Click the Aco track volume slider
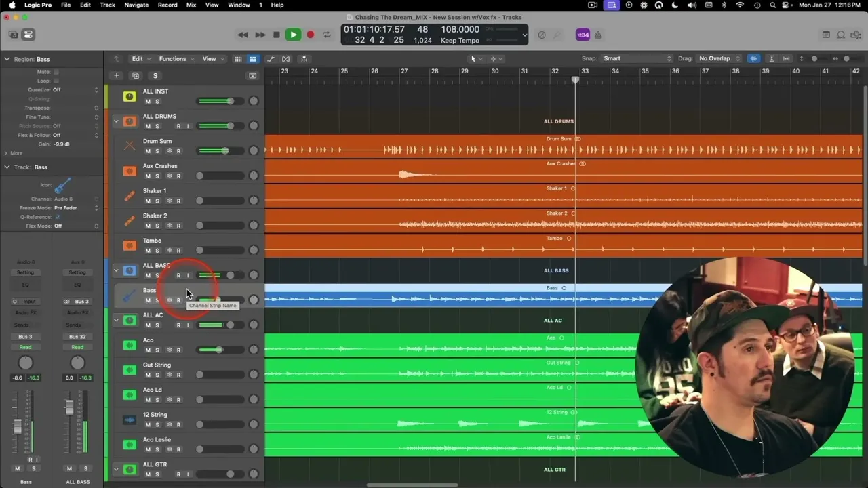 221,350
